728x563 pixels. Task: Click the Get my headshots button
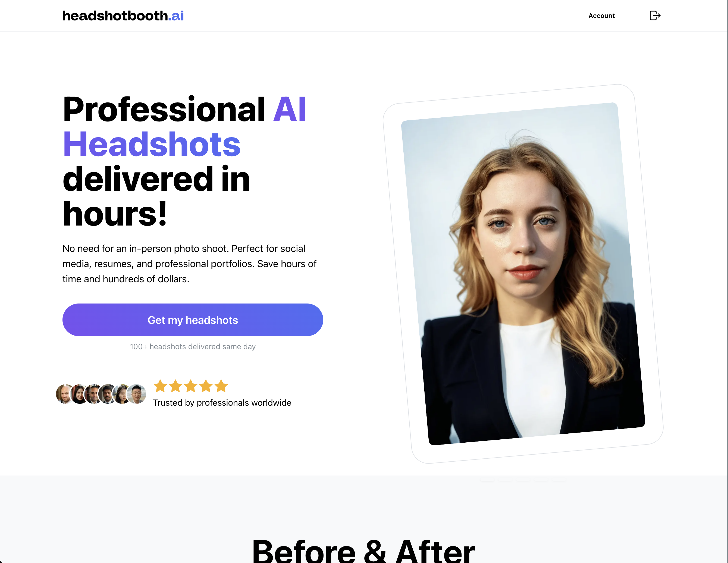(193, 320)
